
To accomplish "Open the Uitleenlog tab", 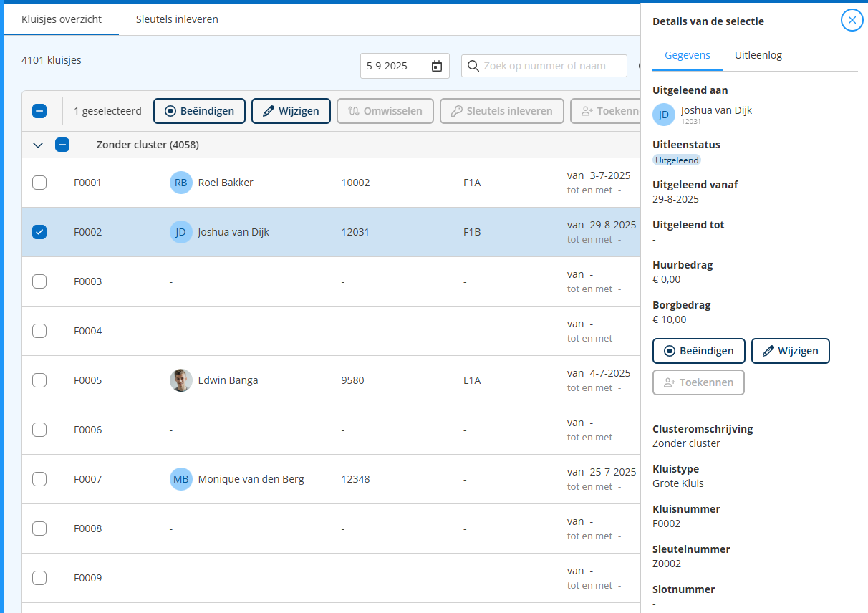I will (758, 55).
